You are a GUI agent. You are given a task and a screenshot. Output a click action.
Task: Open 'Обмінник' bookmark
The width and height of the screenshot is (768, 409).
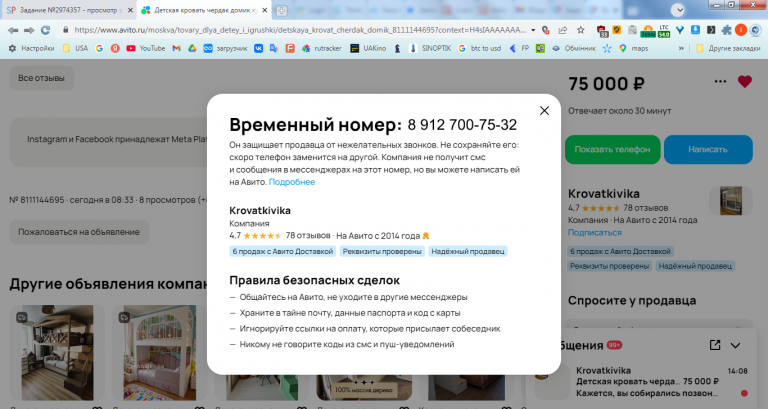click(574, 48)
